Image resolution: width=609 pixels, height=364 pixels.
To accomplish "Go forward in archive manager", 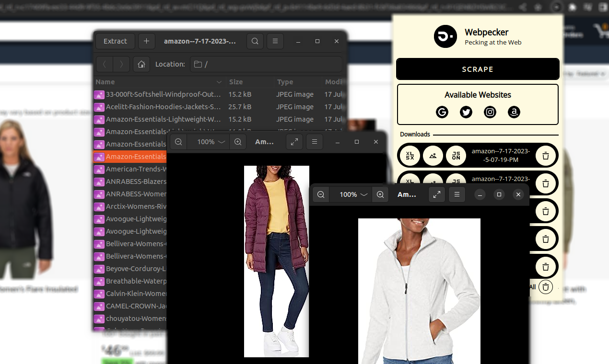I will (x=122, y=64).
